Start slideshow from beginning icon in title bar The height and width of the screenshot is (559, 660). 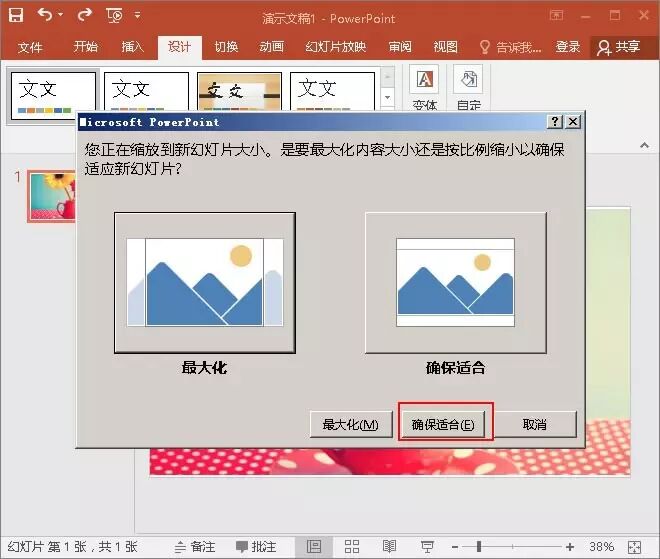click(x=114, y=16)
